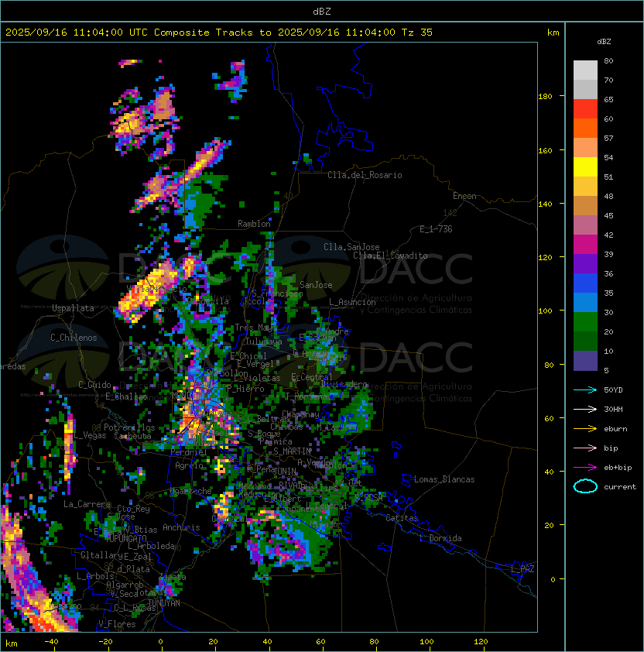Click the 'E_Chical' map label
644x652 pixels.
click(x=248, y=356)
